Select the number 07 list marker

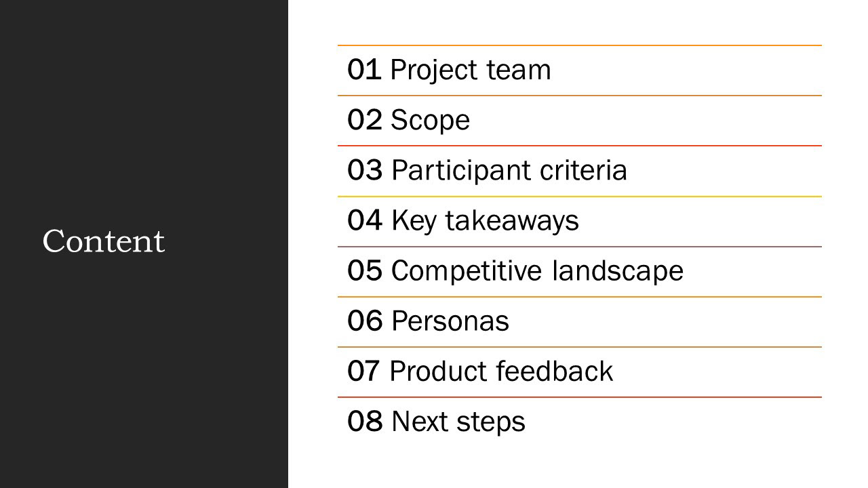[x=364, y=371]
